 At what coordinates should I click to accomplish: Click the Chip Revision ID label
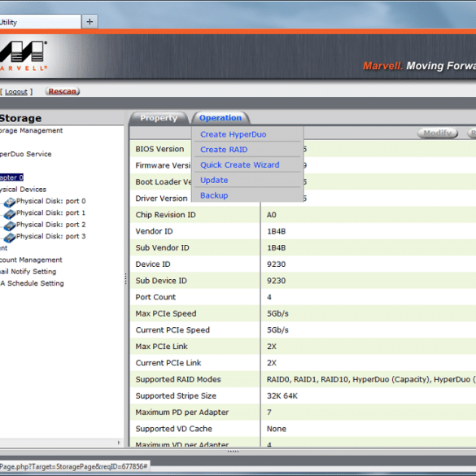click(x=165, y=215)
